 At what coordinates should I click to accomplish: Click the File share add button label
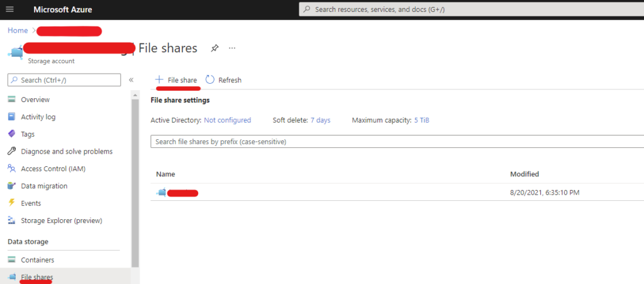click(182, 80)
